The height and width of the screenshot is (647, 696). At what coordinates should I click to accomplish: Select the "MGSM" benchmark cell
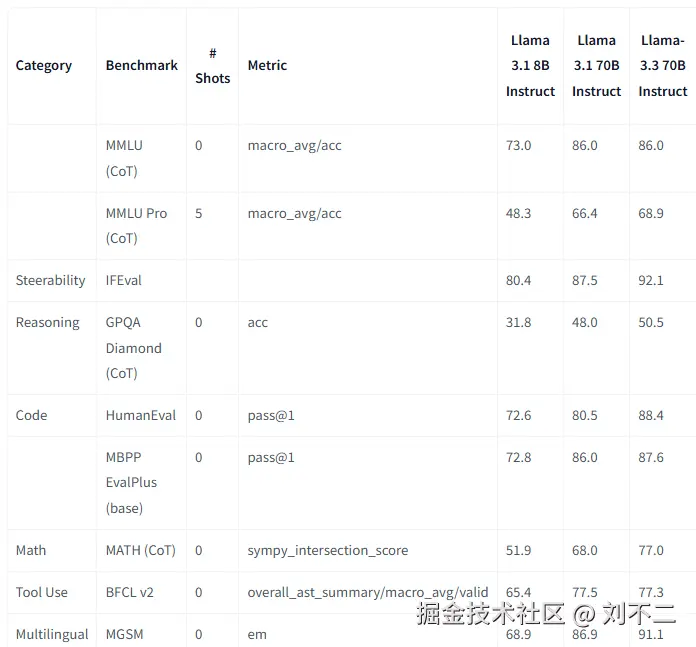click(x=124, y=635)
